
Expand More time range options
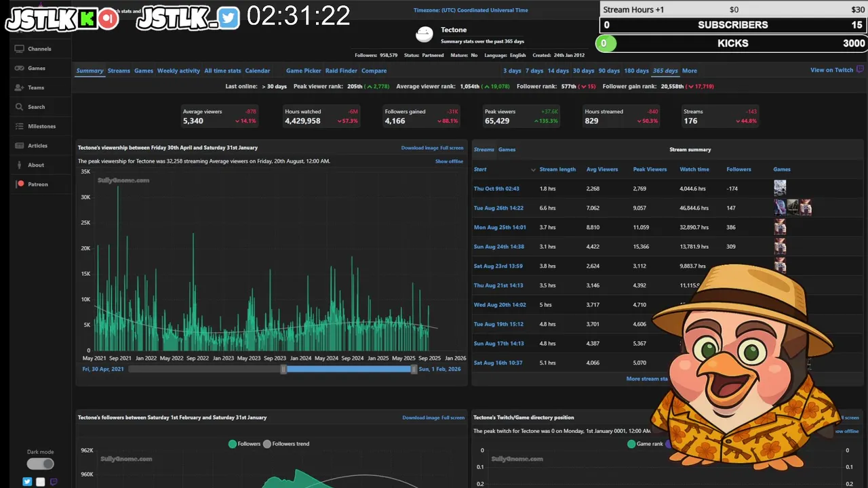(689, 70)
